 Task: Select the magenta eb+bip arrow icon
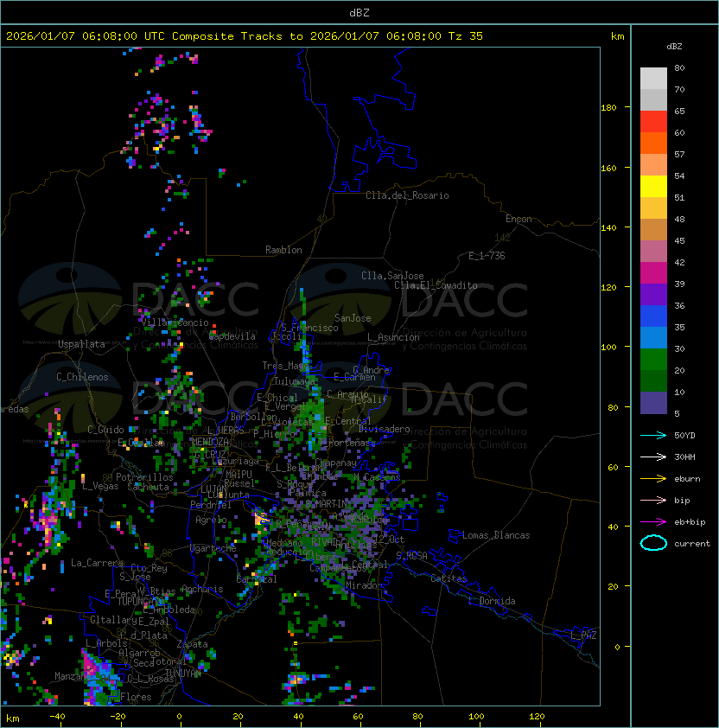tap(653, 521)
